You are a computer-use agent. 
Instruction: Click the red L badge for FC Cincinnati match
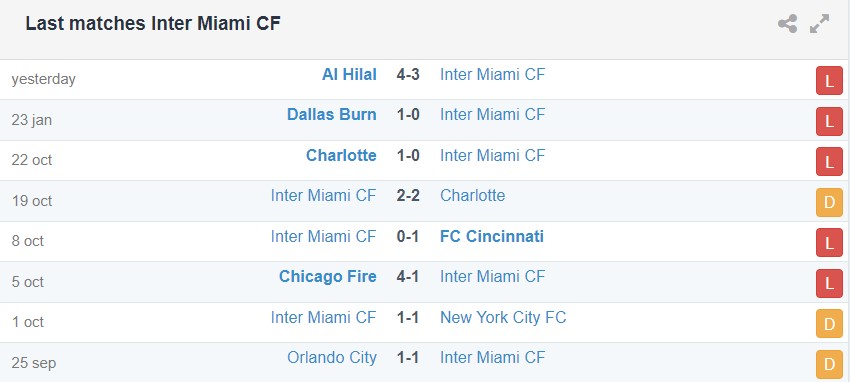(829, 243)
